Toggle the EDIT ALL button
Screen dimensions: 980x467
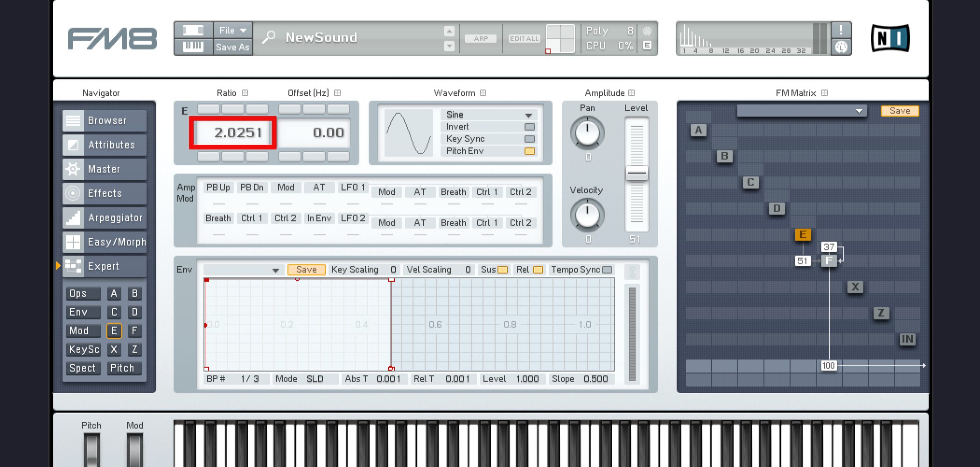525,39
